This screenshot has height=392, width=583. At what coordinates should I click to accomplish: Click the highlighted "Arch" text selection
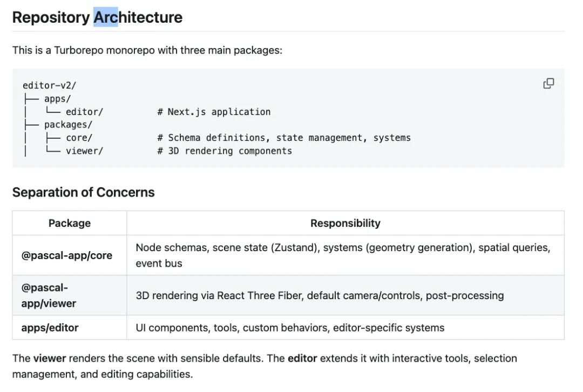pyautogui.click(x=106, y=17)
